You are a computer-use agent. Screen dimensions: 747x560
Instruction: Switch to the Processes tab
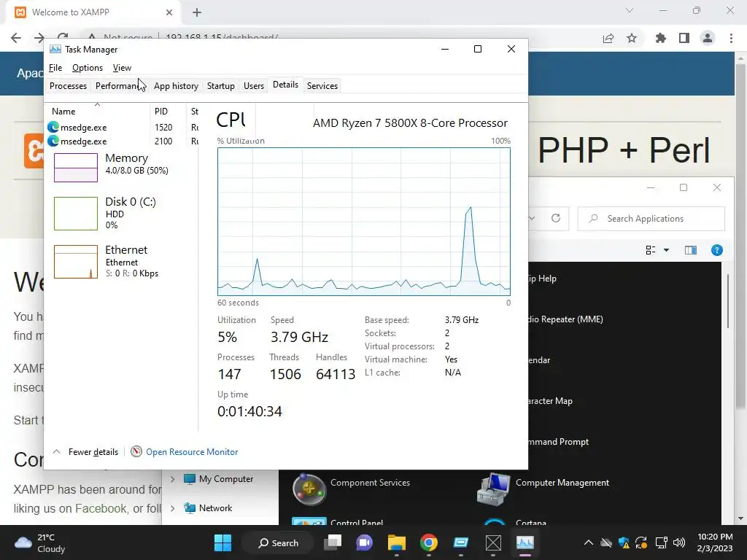[68, 86]
